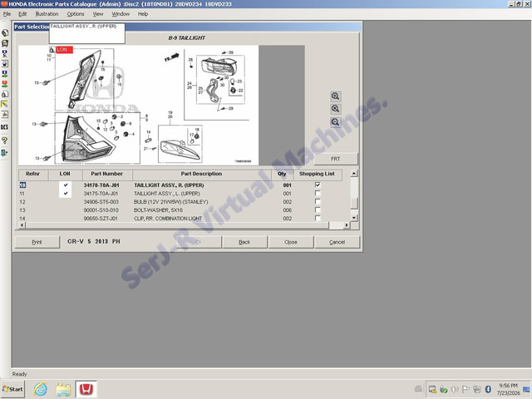Screen dimensions: 532x399
Task: Open File Explorer from the taskbar
Action: (x=63, y=390)
